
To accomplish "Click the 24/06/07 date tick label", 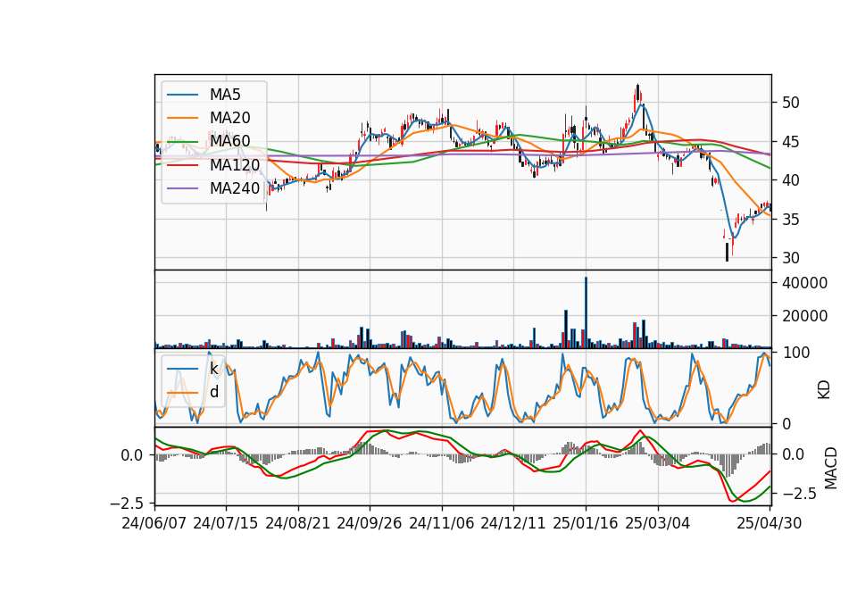I will pos(154,523).
